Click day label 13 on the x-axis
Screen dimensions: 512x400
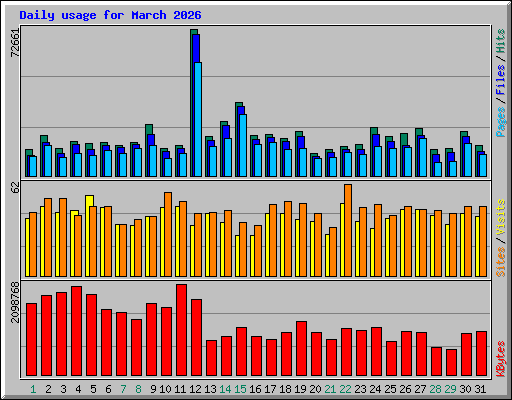(210, 389)
